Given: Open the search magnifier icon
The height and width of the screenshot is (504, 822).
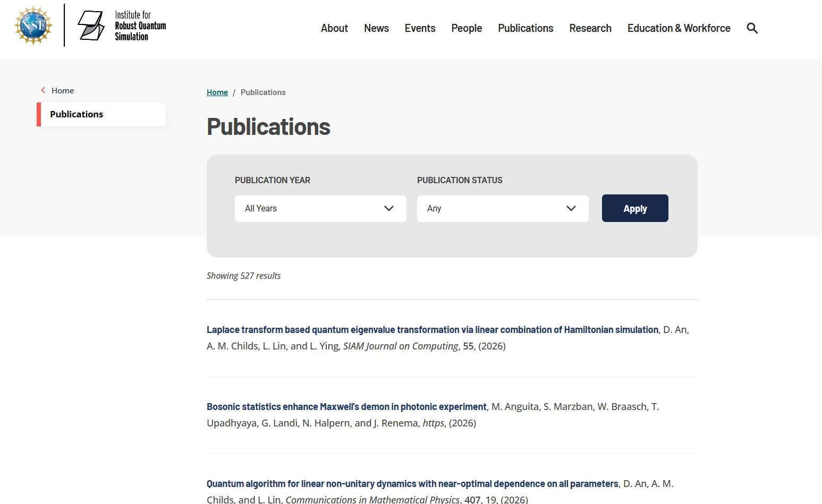Looking at the screenshot, I should [752, 28].
